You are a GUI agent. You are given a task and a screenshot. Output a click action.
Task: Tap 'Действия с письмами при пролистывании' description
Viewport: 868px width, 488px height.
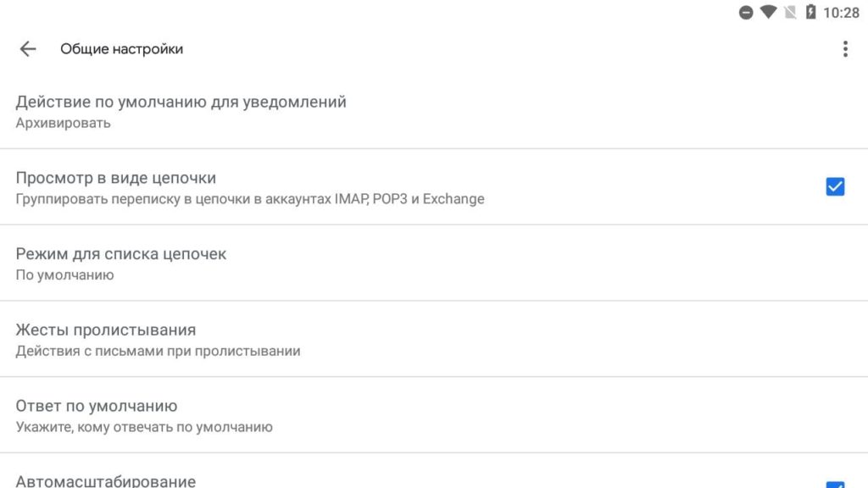pyautogui.click(x=158, y=351)
